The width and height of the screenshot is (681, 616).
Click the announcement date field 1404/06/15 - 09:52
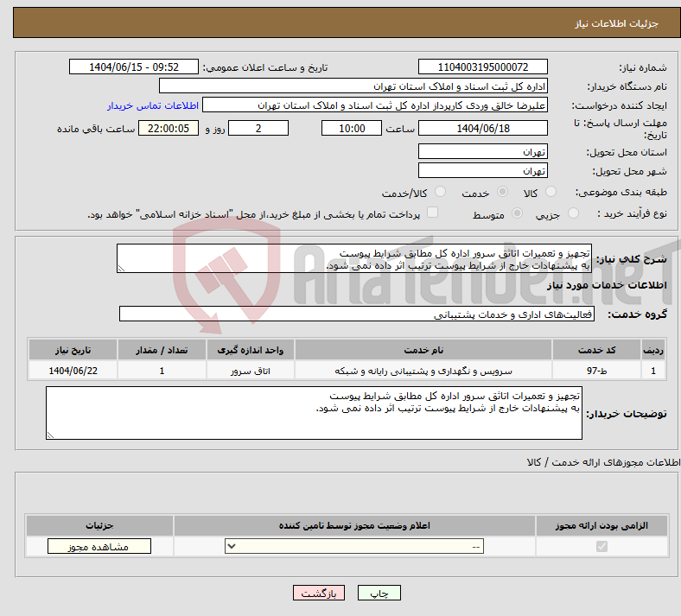[x=134, y=67]
